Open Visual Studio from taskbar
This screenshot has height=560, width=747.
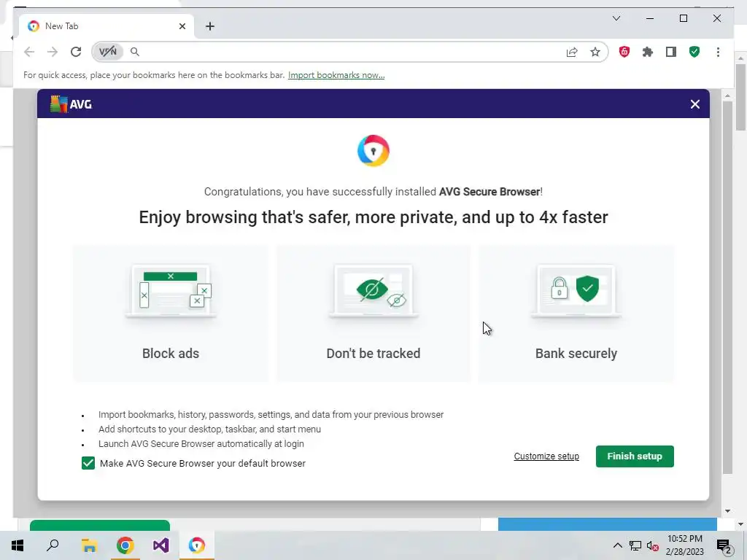161,545
